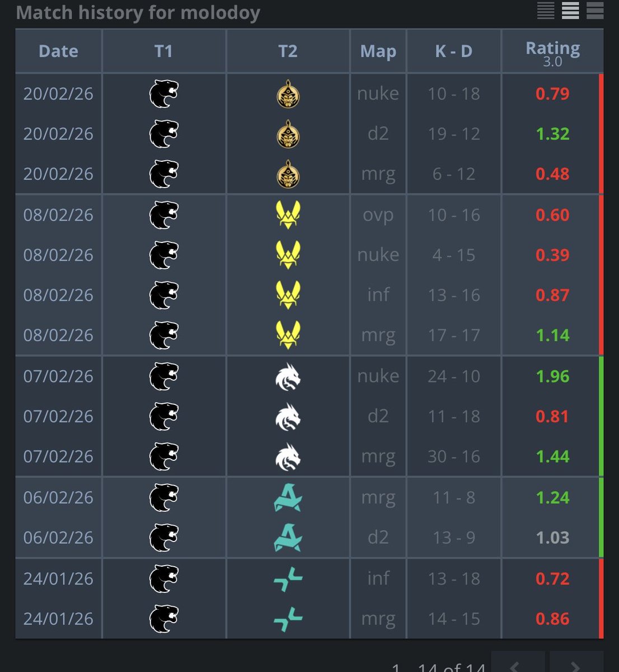Open Aurora logo in the mrg 11 - 8 row
The image size is (619, 672).
(288, 497)
